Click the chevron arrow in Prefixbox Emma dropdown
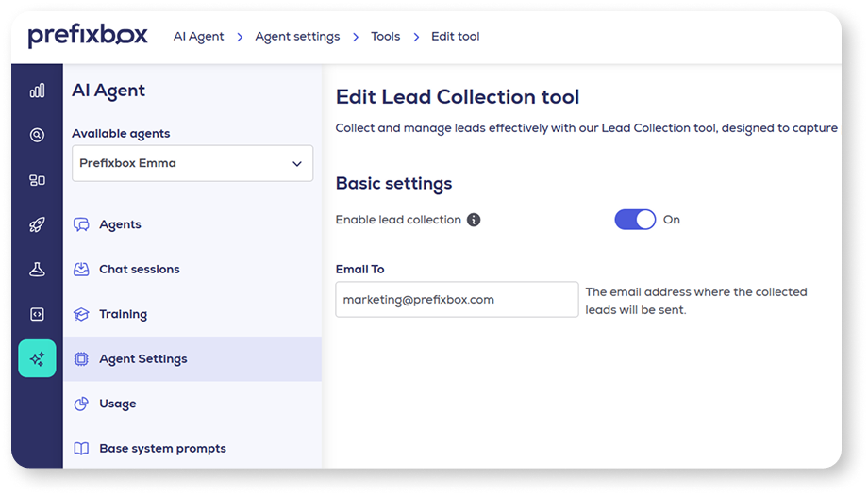The width and height of the screenshot is (868, 495). pos(296,164)
